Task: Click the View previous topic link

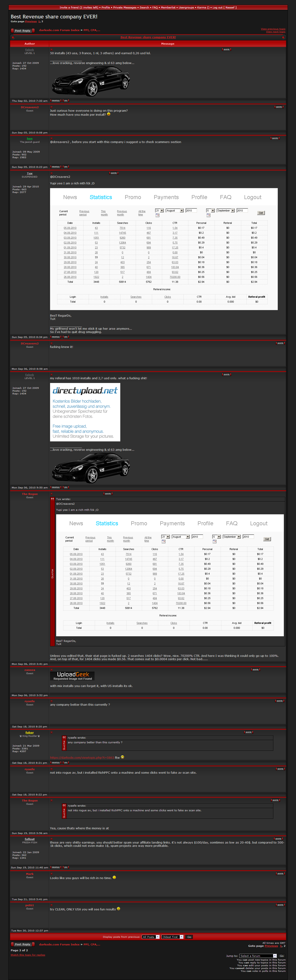Action: point(273,29)
